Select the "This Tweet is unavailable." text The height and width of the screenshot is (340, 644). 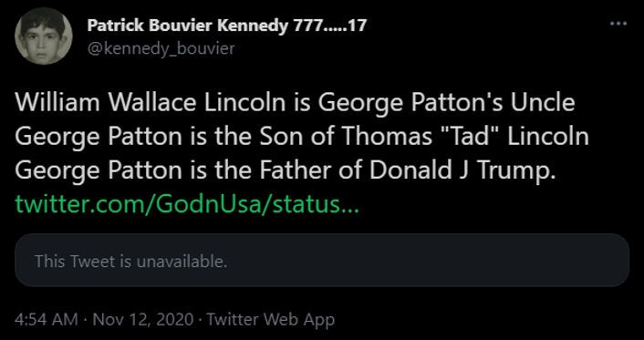pyautogui.click(x=130, y=262)
